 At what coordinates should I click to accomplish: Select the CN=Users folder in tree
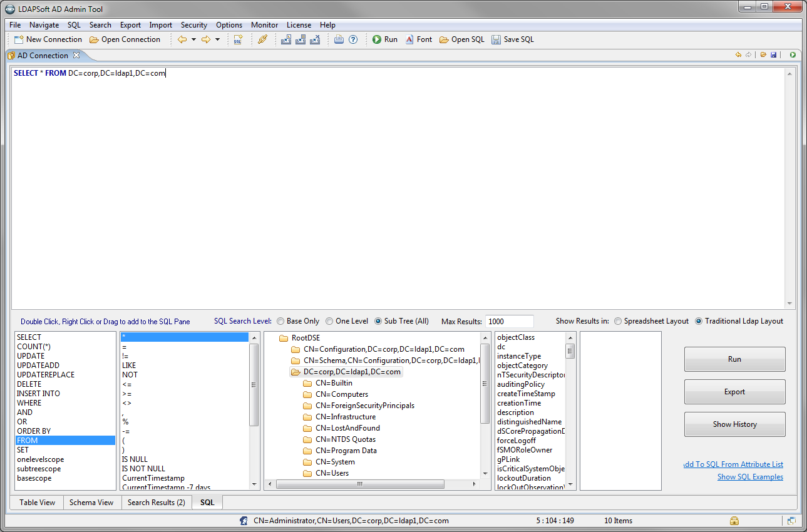point(332,473)
